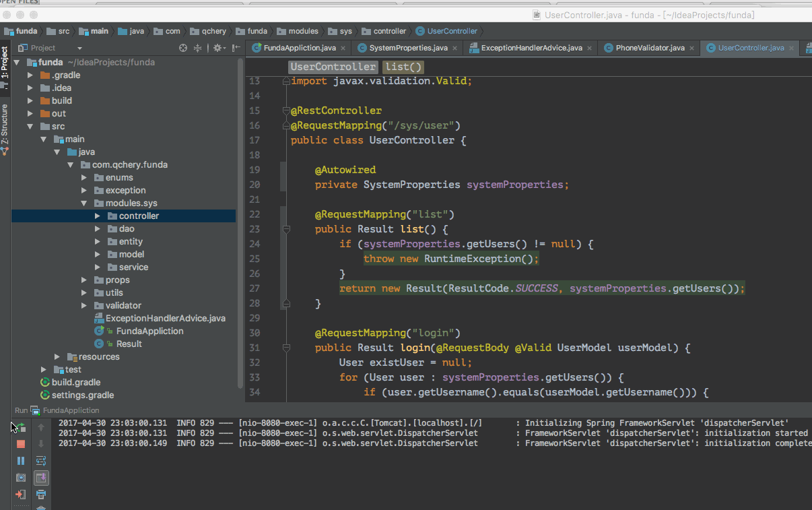The width and height of the screenshot is (812, 510).
Task: Click the down arrow in the Run console
Action: pos(41,444)
